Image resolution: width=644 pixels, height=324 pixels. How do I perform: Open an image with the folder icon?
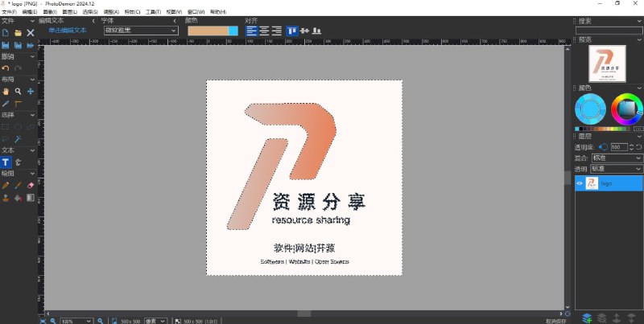pyautogui.click(x=18, y=33)
